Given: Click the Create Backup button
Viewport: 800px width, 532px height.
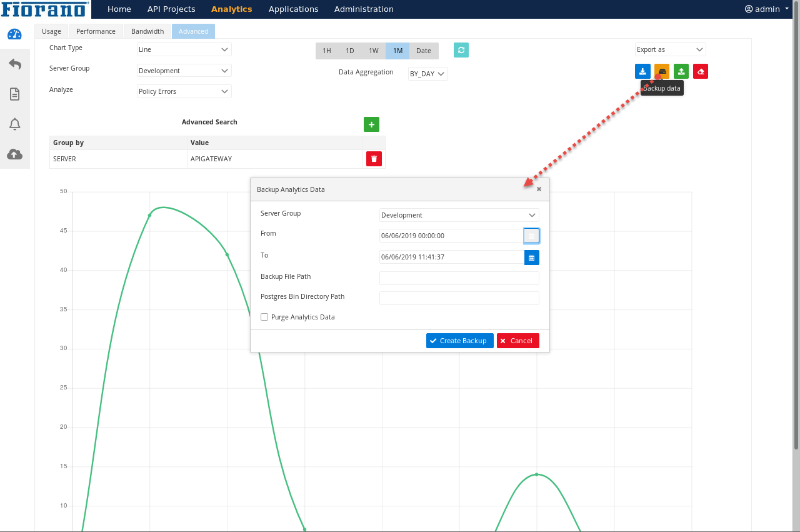Looking at the screenshot, I should coord(460,341).
